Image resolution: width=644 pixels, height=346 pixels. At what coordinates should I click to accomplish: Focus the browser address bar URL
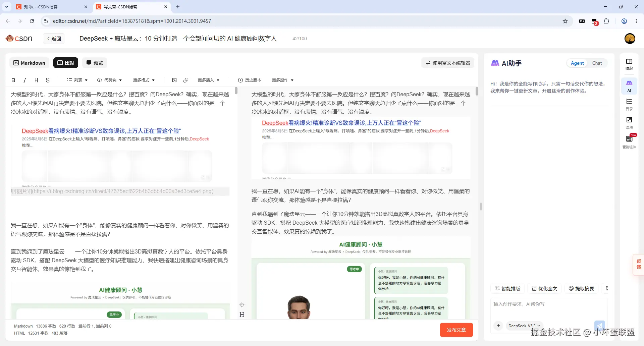(132, 21)
